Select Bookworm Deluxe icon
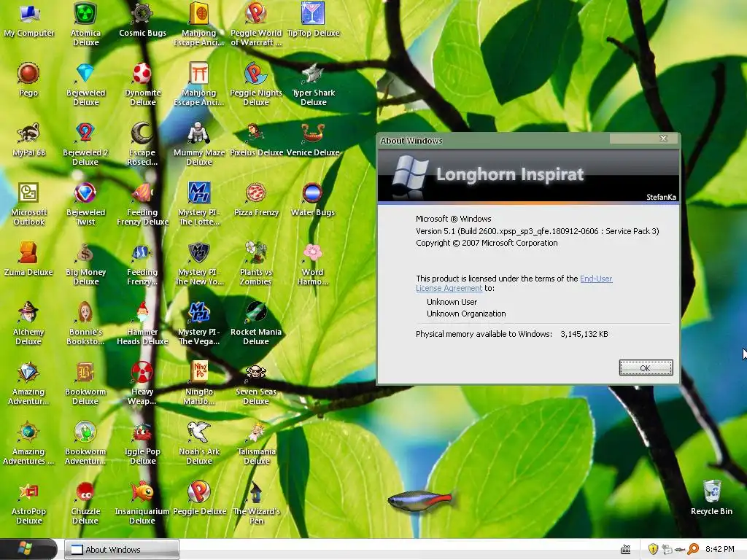The width and height of the screenshot is (747, 560). [85, 384]
